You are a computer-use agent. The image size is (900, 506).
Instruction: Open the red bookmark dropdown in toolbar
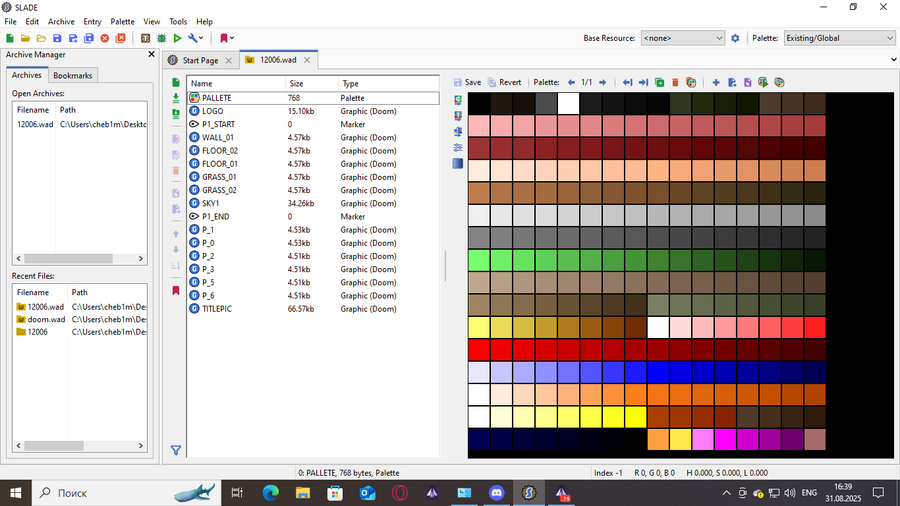[227, 38]
